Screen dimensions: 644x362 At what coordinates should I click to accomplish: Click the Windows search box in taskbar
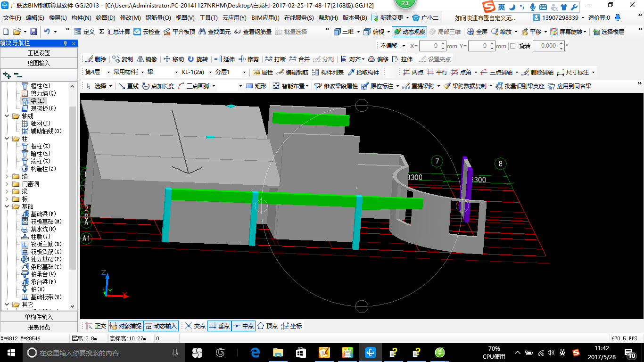103,353
